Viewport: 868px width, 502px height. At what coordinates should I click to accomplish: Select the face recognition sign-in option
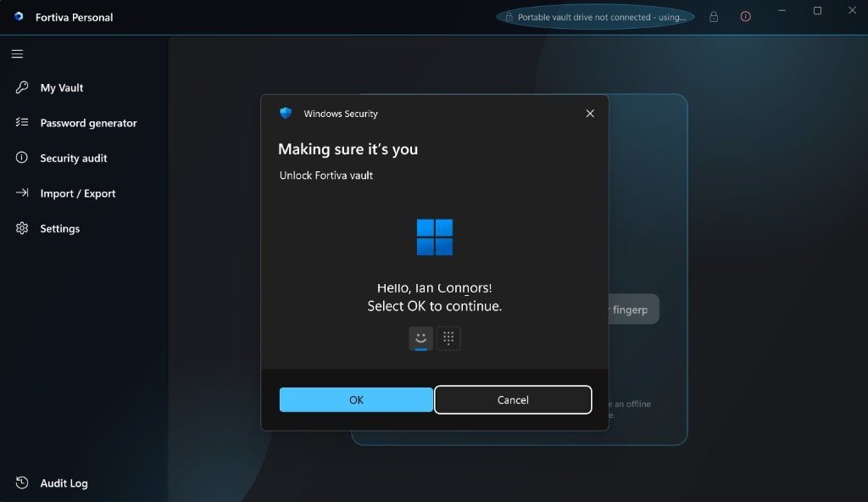click(x=420, y=338)
